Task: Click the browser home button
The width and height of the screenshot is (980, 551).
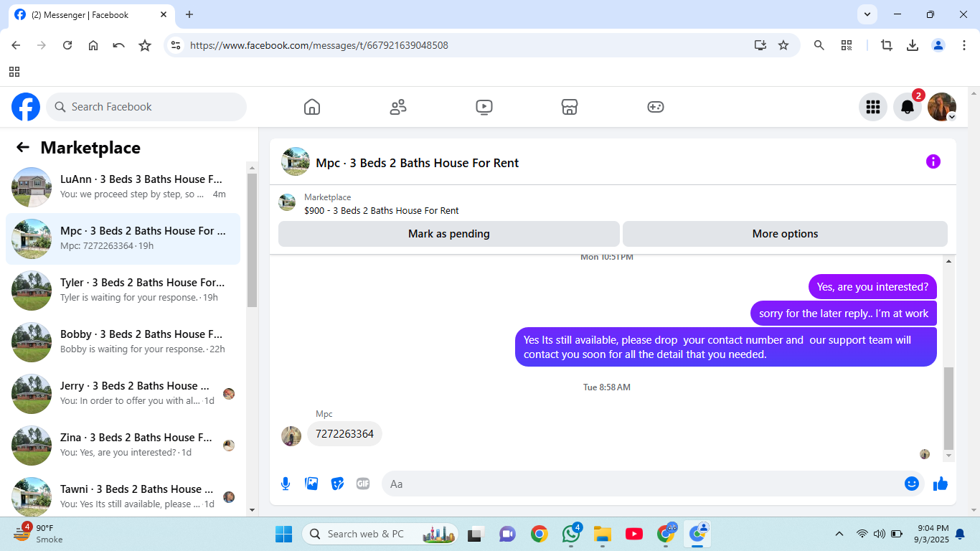Action: pos(93,45)
